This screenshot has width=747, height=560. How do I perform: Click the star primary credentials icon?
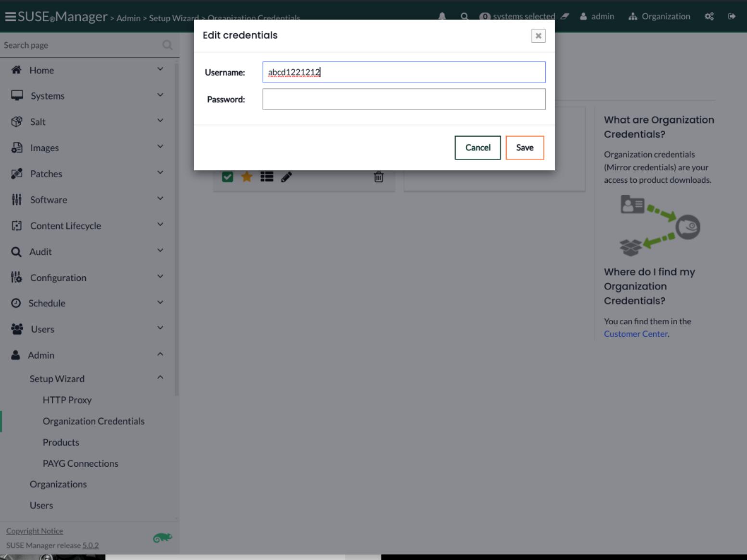[x=247, y=177]
